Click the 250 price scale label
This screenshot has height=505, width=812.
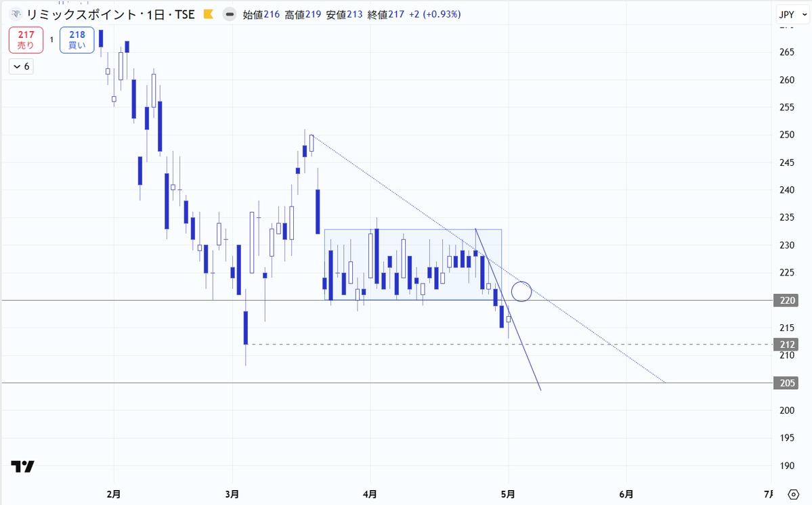pos(787,135)
